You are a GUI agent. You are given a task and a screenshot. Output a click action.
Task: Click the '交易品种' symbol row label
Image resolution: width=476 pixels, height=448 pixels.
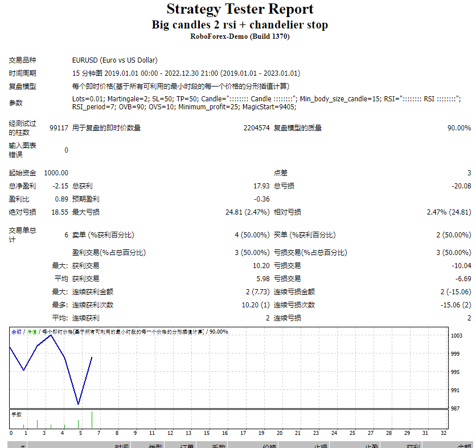(x=22, y=60)
